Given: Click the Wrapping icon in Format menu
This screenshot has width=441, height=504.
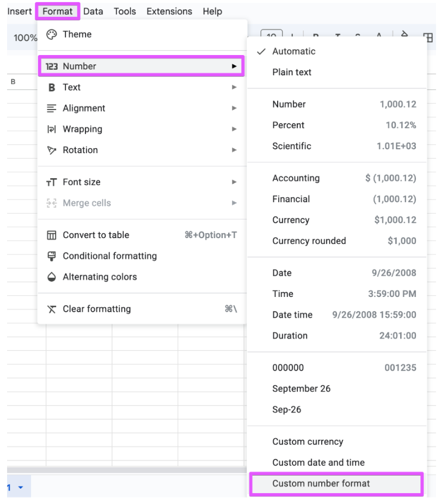Looking at the screenshot, I should [52, 130].
